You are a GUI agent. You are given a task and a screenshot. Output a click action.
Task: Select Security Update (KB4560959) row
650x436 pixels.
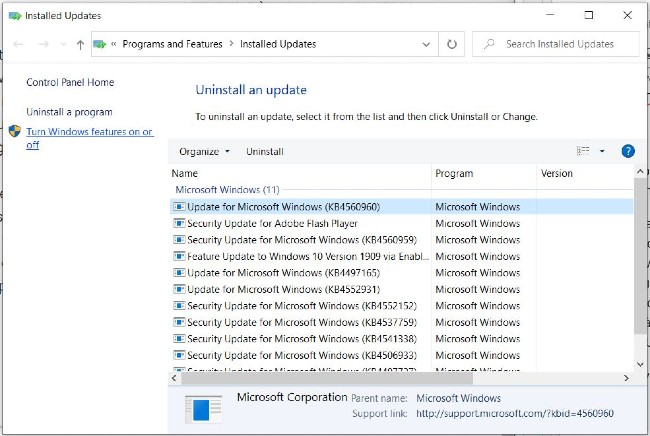pyautogui.click(x=401, y=240)
